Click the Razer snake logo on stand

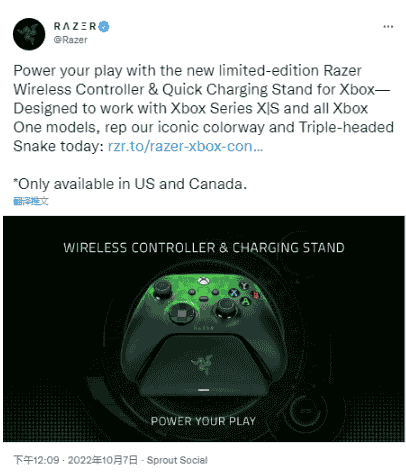(x=202, y=364)
